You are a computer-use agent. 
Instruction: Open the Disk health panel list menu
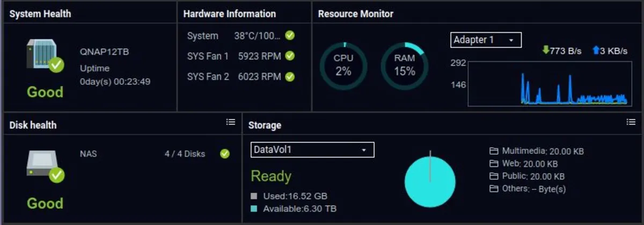[x=231, y=122]
